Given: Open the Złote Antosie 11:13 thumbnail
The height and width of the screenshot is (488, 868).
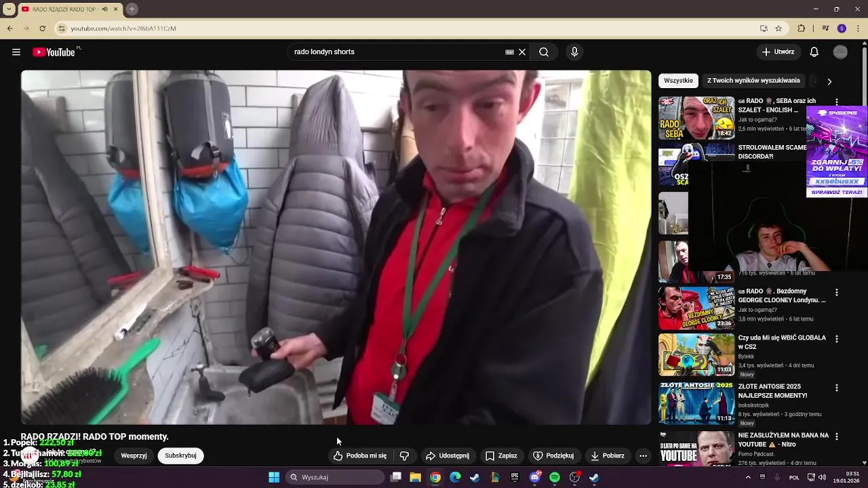Looking at the screenshot, I should (x=696, y=403).
